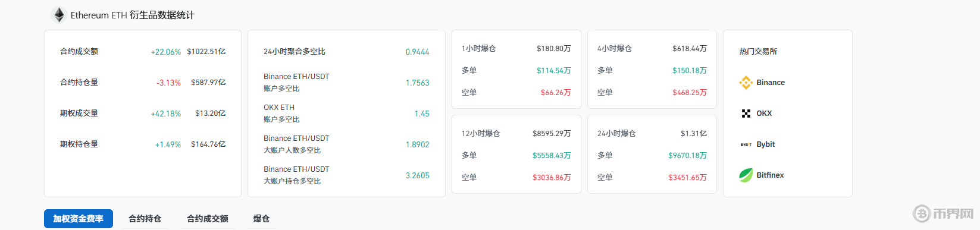Click the 12小时爆仓 label
The image size is (980, 230).
click(x=481, y=134)
